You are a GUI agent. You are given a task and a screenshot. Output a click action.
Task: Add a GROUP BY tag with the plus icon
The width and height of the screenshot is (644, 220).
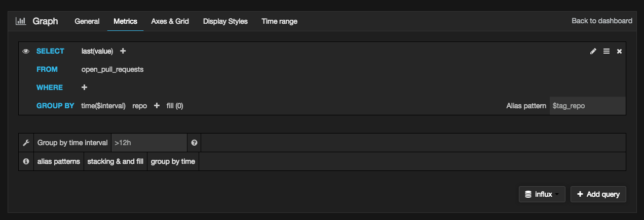click(157, 106)
